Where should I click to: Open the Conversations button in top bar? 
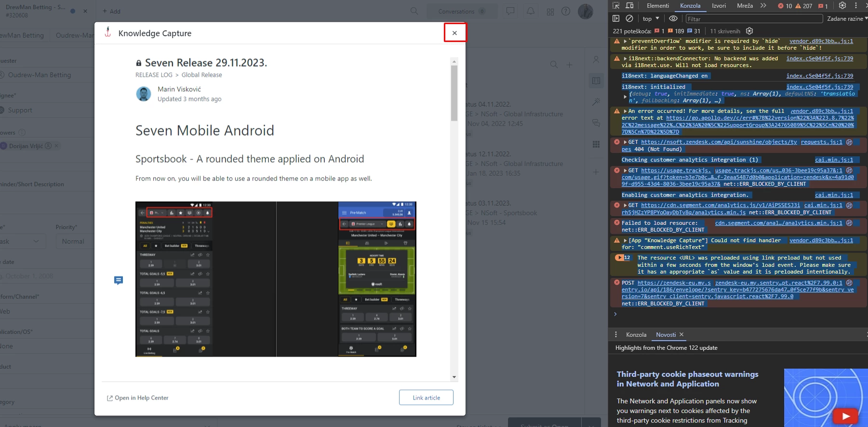(461, 11)
